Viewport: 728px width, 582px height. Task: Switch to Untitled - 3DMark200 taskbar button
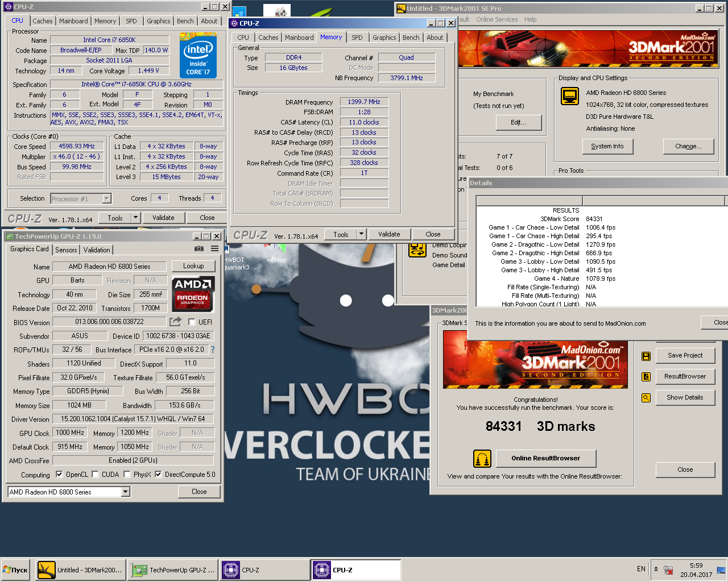click(x=81, y=570)
